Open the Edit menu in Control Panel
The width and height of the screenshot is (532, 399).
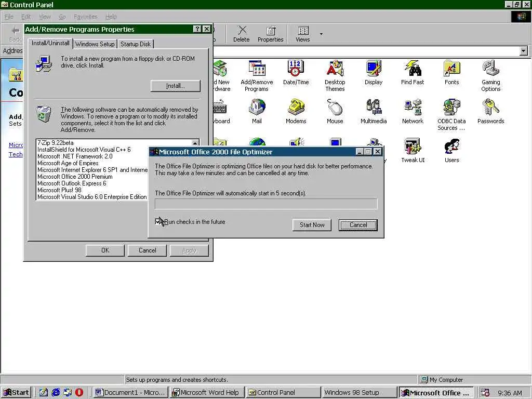click(x=26, y=17)
